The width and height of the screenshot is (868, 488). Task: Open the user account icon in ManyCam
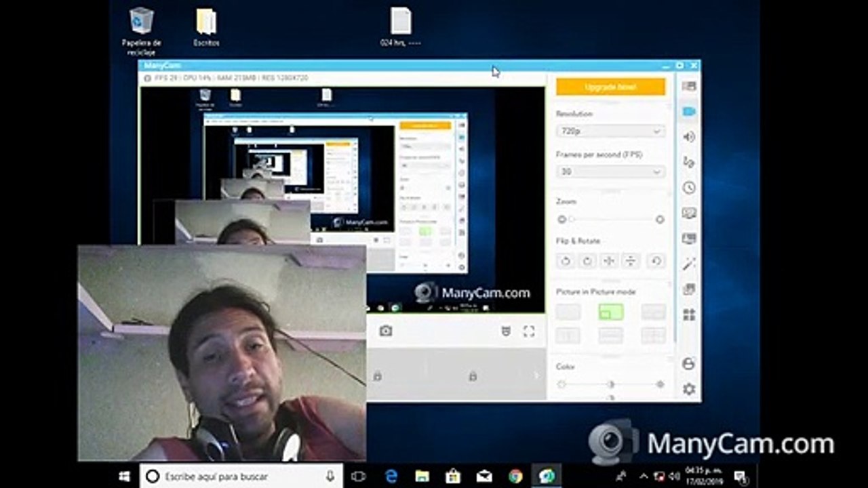[x=689, y=364]
